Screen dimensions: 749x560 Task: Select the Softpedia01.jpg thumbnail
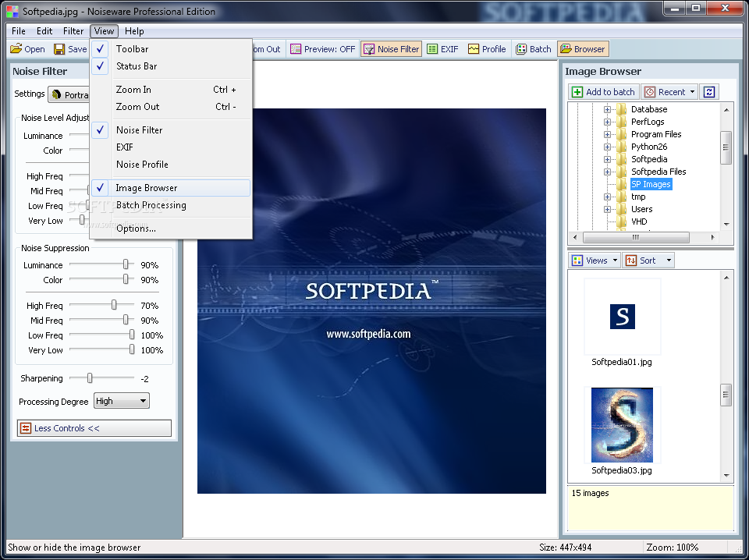pos(623,317)
